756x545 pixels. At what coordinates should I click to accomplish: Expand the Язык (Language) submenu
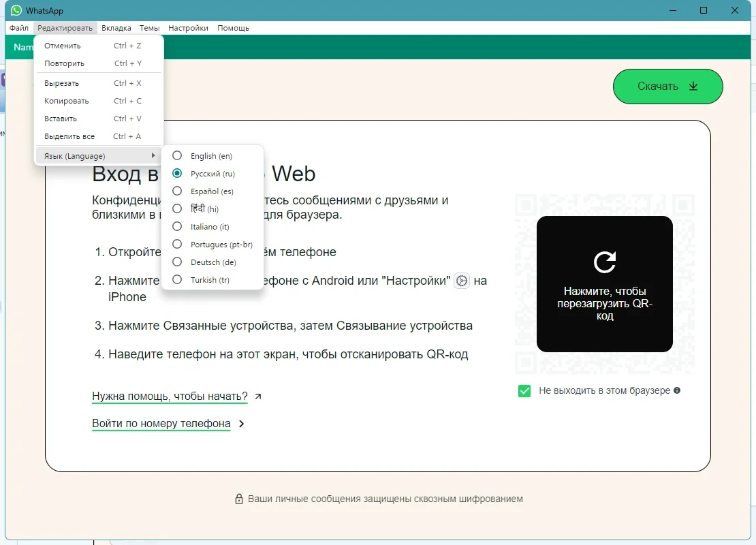point(98,156)
